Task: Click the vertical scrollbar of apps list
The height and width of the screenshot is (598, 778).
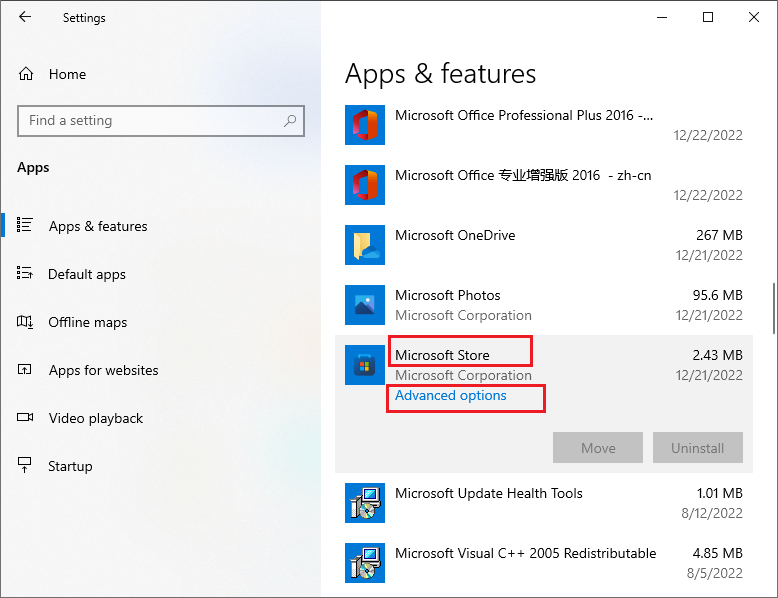Action: tap(773, 310)
